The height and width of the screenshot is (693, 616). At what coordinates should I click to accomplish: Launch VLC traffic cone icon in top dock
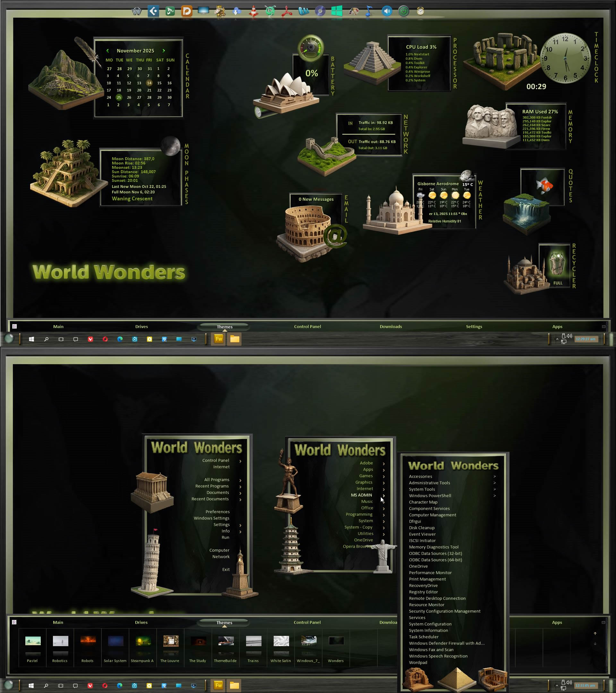(x=253, y=11)
